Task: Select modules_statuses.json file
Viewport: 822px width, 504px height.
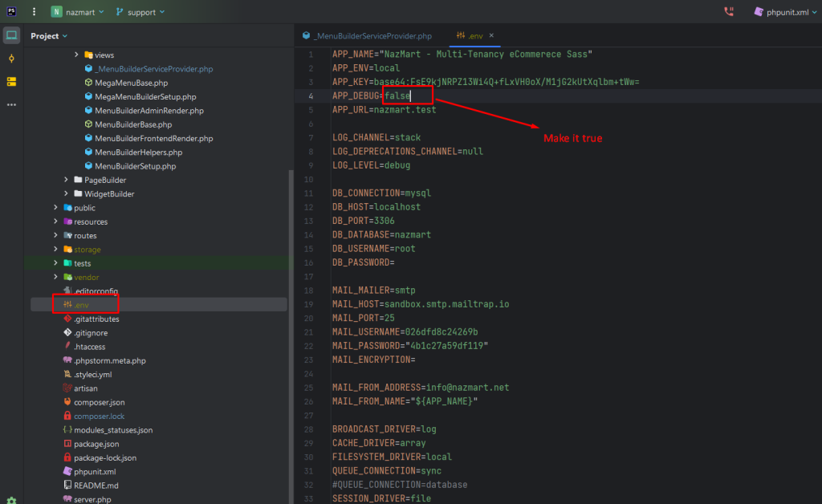Action: point(108,429)
